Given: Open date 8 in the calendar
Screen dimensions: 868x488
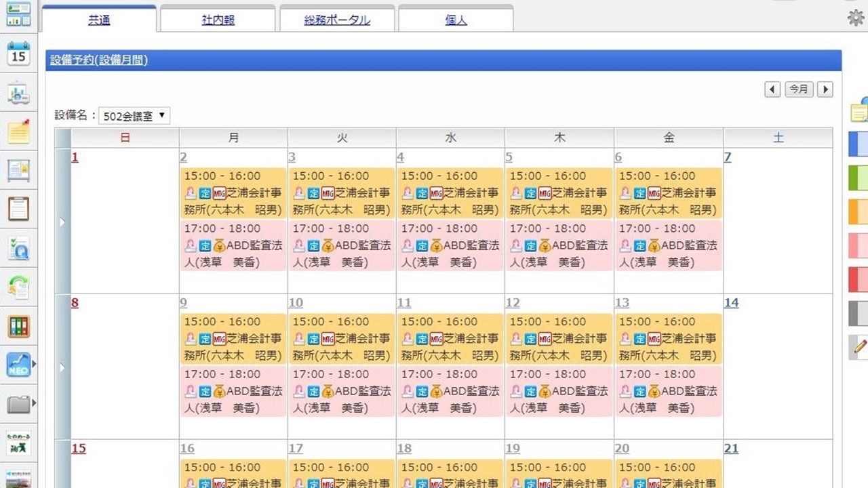Looking at the screenshot, I should coord(75,303).
